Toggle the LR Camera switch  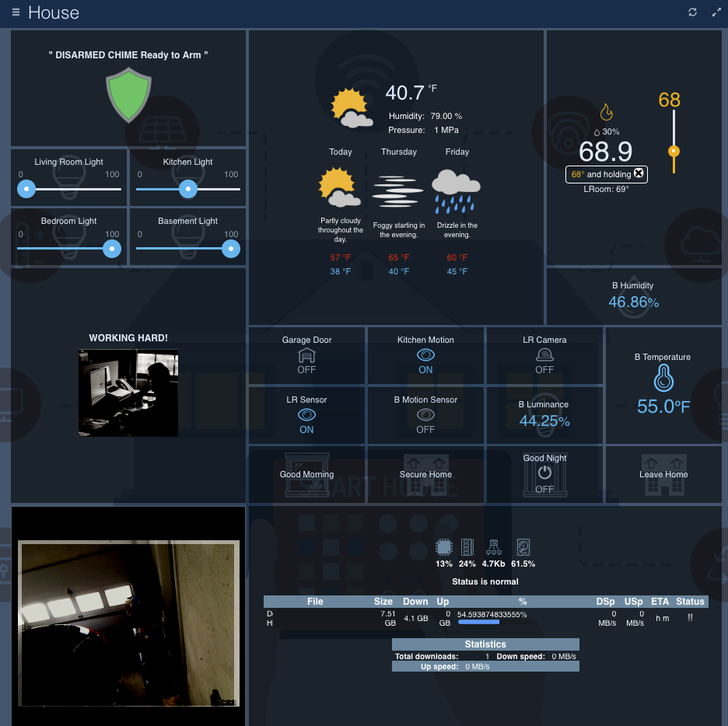click(x=544, y=356)
